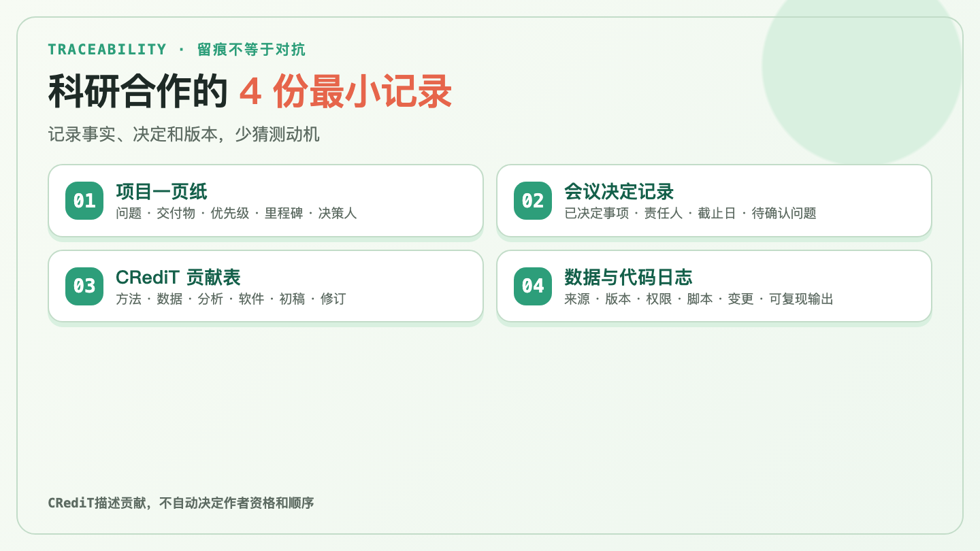Click the description line 问题 · 交付物 · 优先级

tap(236, 214)
